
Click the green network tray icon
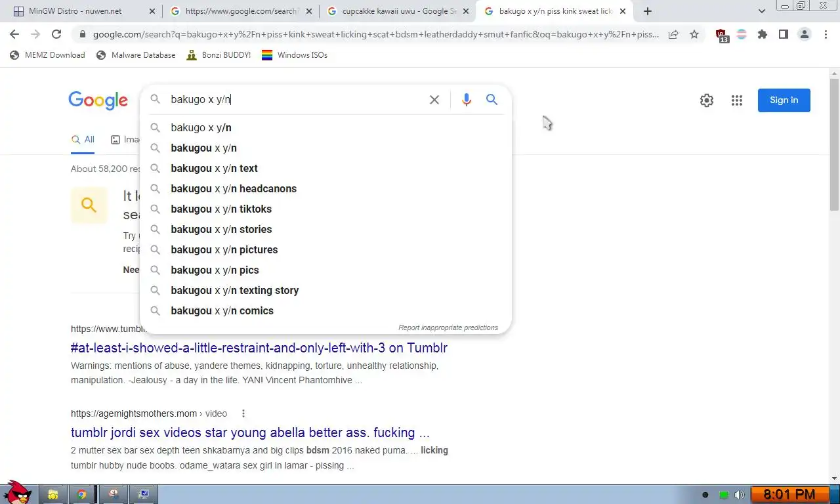point(723,495)
